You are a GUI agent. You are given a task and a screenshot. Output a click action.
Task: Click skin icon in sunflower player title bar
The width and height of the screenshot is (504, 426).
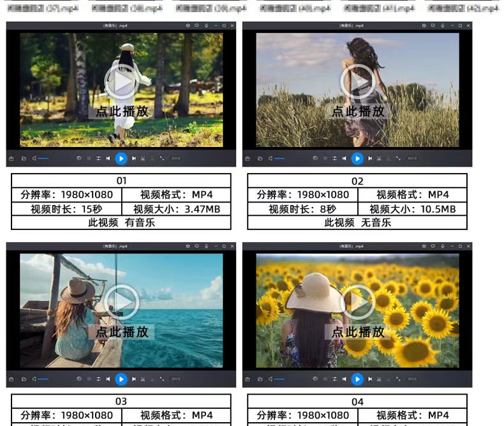pyautogui.click(x=424, y=246)
